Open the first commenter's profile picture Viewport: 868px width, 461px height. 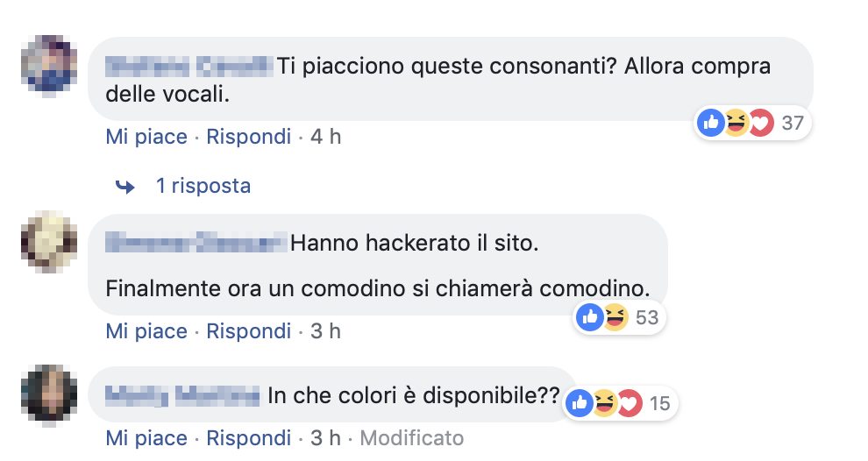tap(49, 64)
